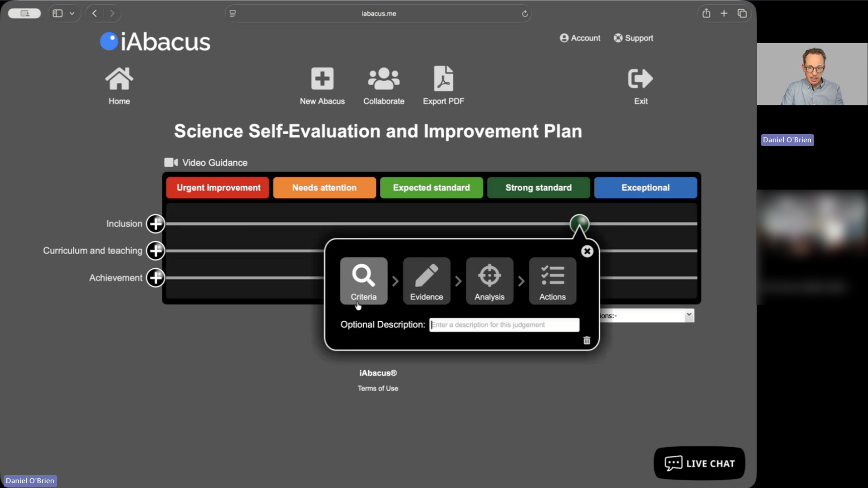Viewport: 868px width, 488px height.
Task: Open the Analysis crosshair step
Action: coord(489,281)
